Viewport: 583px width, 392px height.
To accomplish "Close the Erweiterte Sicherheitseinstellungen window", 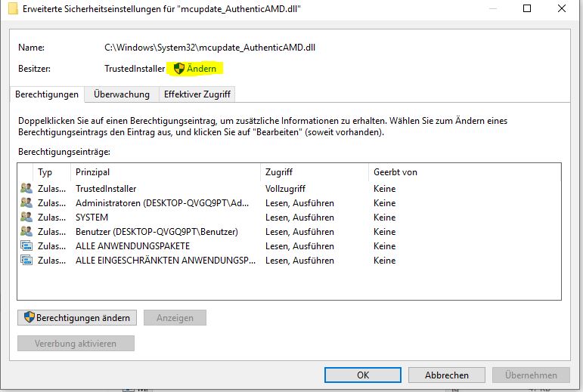I will (562, 8).
